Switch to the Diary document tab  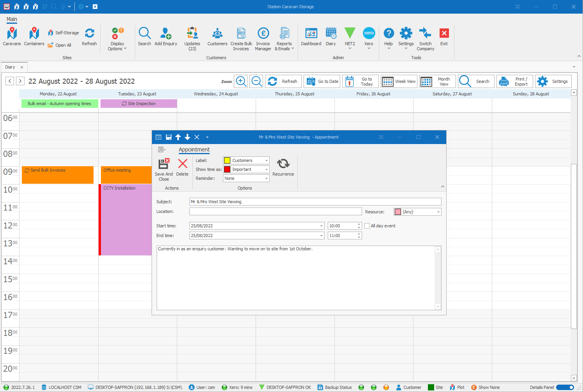10,67
